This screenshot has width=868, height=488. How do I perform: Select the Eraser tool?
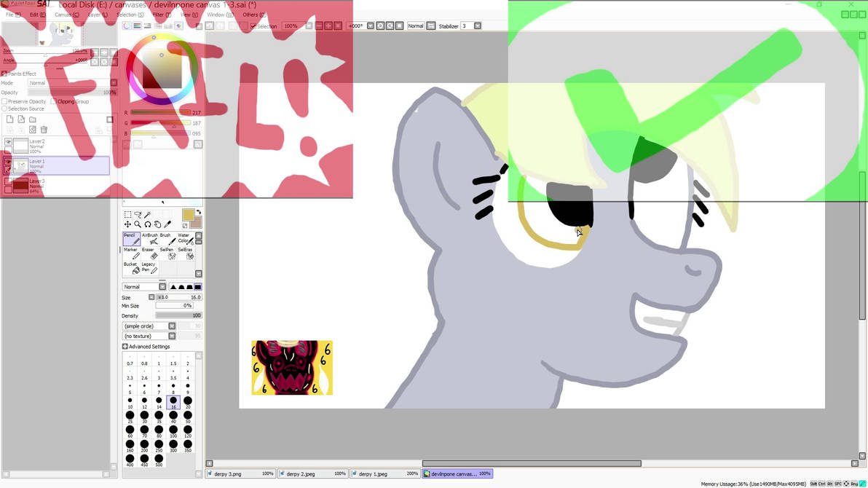point(149,254)
